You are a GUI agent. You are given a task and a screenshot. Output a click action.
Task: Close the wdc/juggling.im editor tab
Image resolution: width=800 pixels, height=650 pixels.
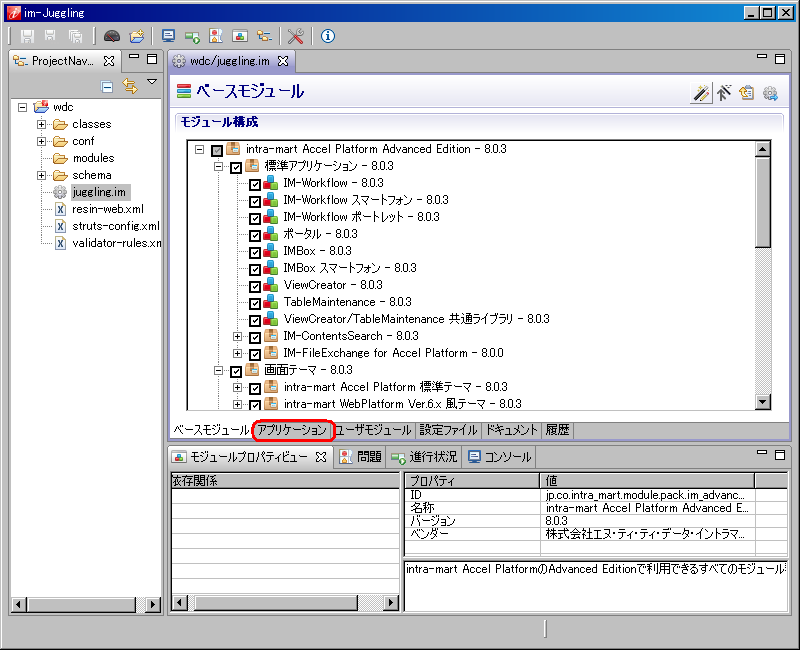tap(283, 61)
